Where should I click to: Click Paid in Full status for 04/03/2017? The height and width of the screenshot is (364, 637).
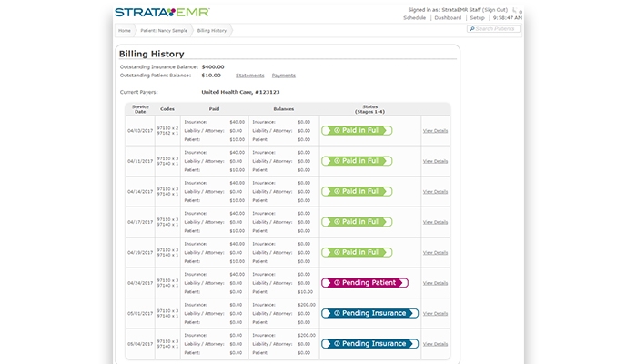pos(357,130)
